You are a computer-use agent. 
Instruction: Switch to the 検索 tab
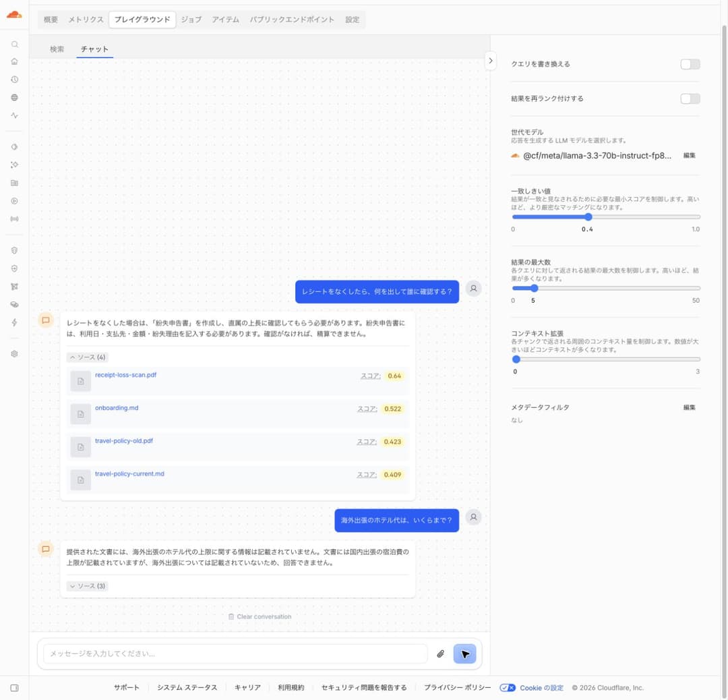57,49
